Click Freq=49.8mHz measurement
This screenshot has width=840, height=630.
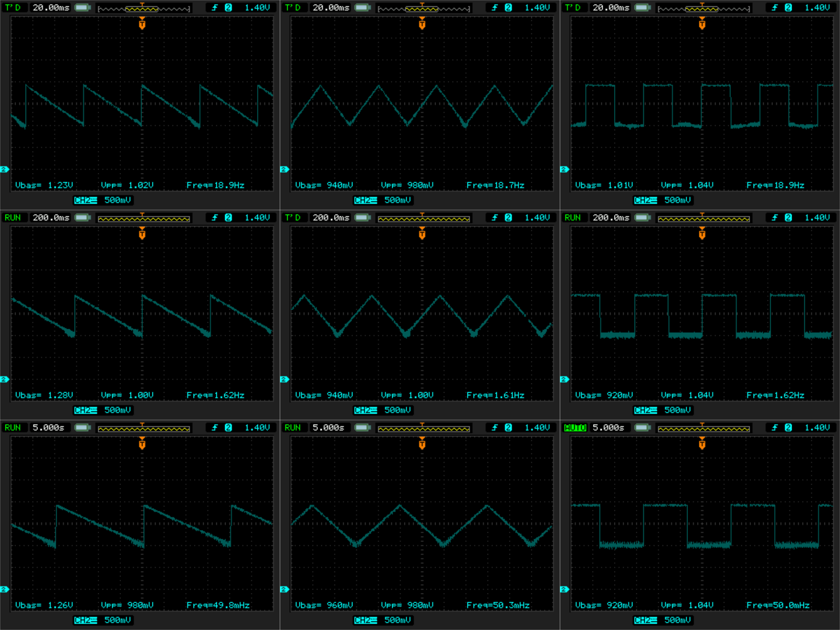(218, 605)
